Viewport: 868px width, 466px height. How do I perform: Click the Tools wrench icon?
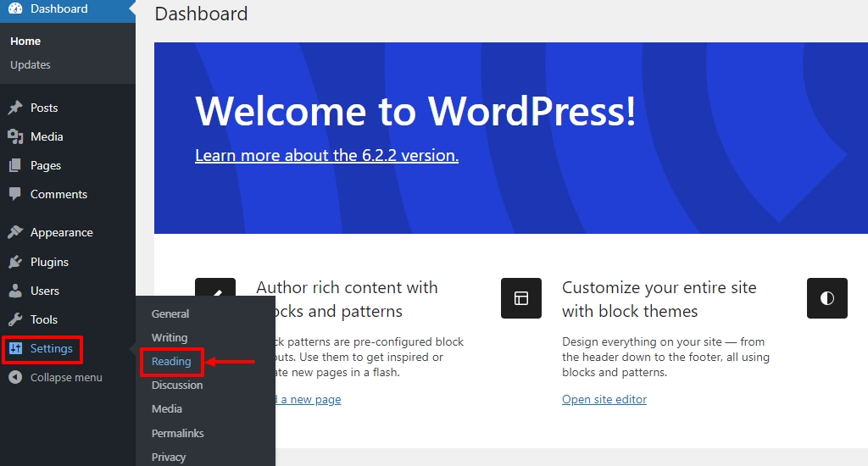point(15,319)
